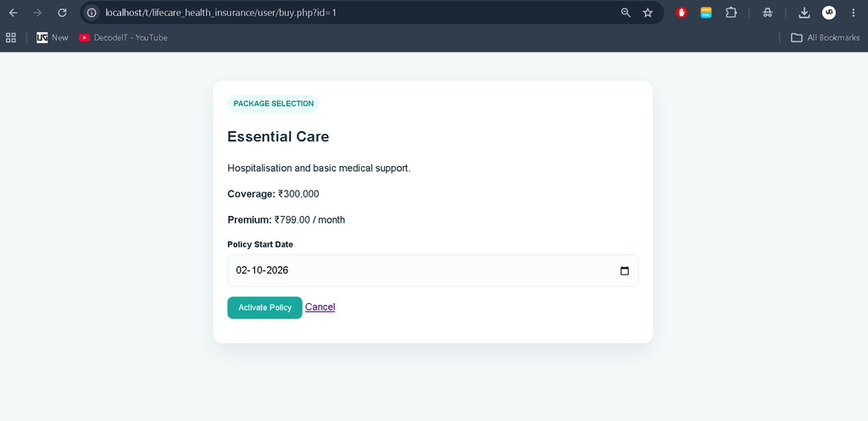Open the red hand blocker extension
The image size is (868, 421).
click(x=682, y=13)
